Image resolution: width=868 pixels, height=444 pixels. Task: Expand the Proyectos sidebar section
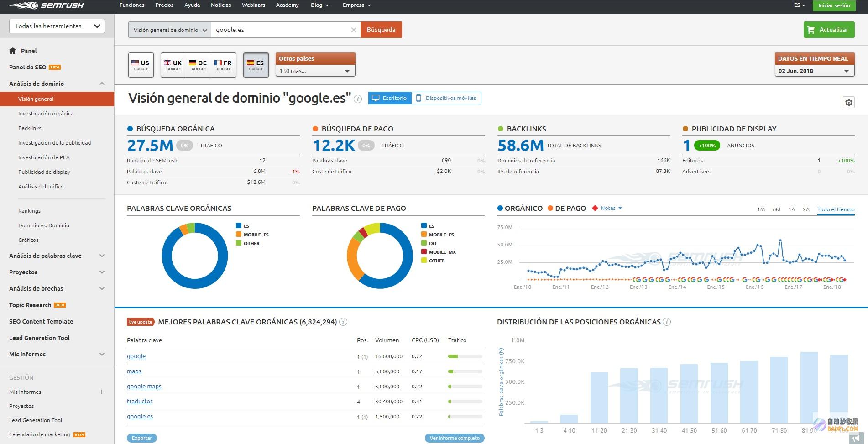102,272
